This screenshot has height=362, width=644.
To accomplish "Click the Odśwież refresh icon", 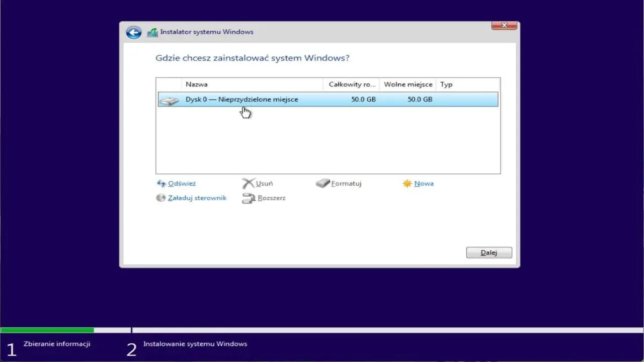I will click(161, 184).
